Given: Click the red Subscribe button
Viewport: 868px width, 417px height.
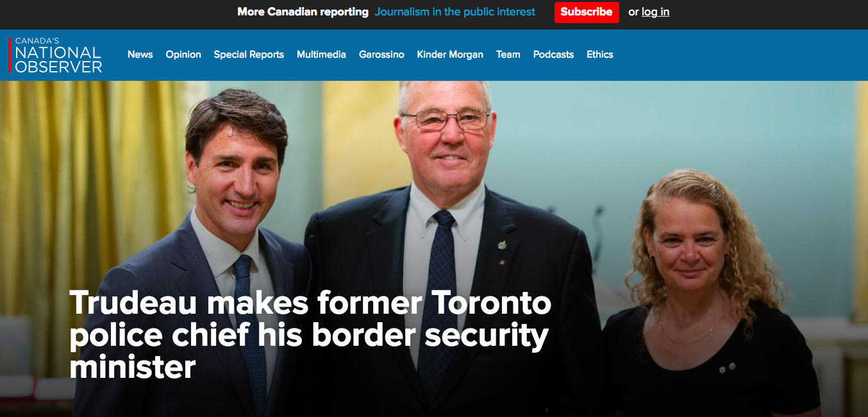Looking at the screenshot, I should coord(587,12).
